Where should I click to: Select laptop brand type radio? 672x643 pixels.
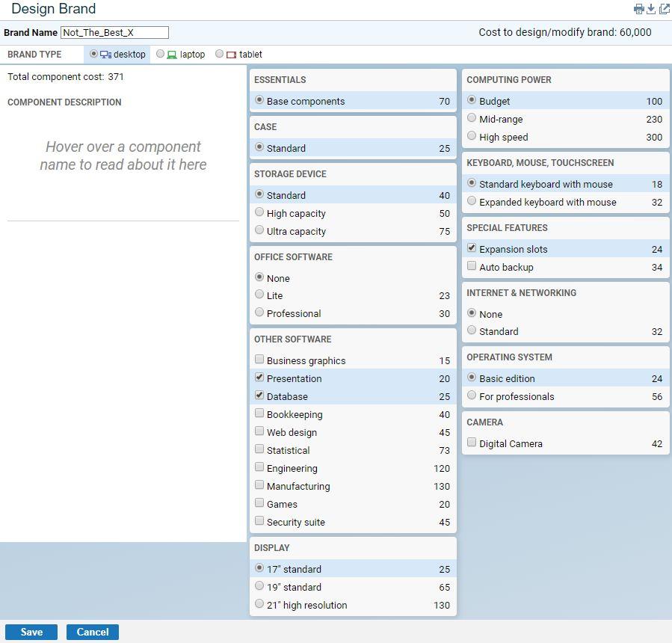[160, 54]
